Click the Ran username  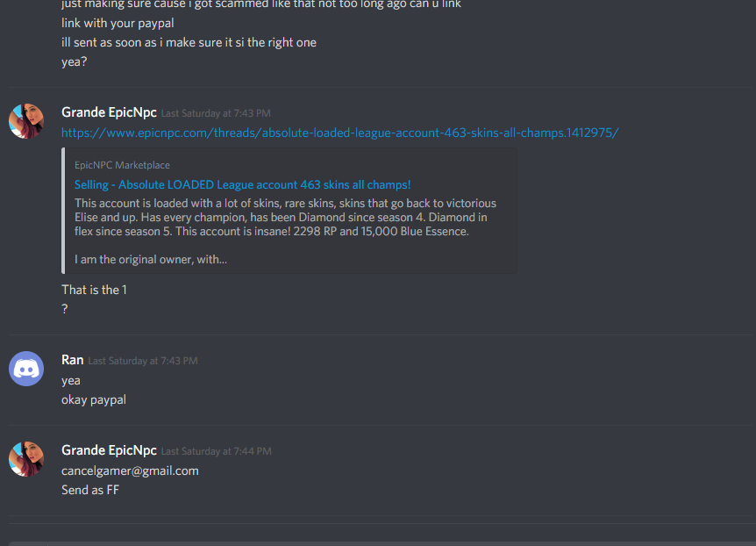tap(72, 360)
